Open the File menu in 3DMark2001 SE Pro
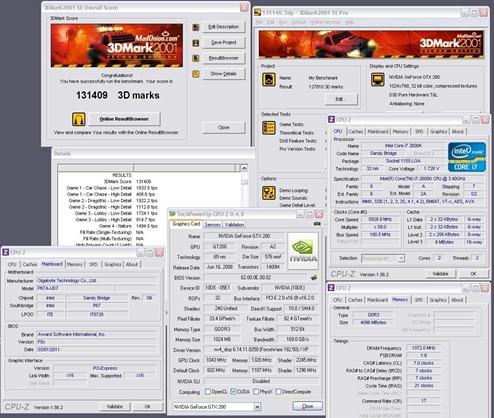494x418 pixels. point(259,22)
